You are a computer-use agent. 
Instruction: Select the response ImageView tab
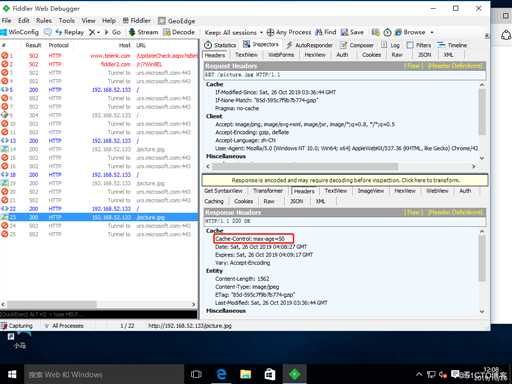pyautogui.click(x=370, y=191)
